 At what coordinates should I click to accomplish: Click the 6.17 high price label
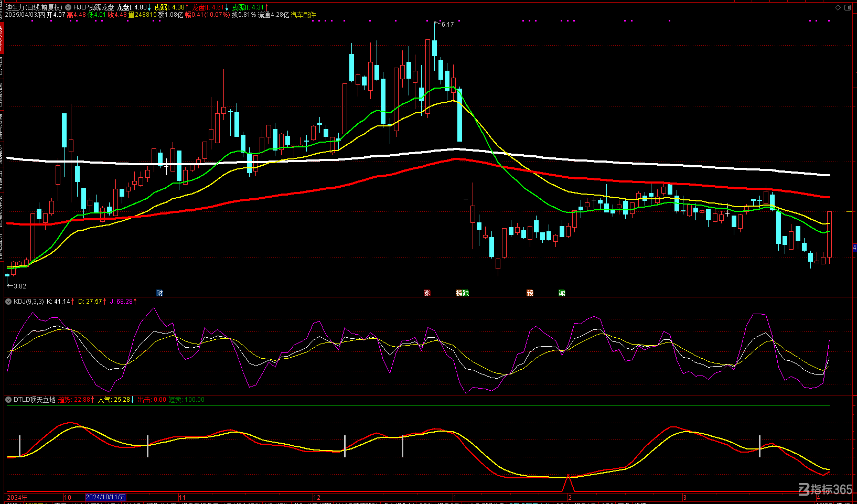pyautogui.click(x=448, y=25)
